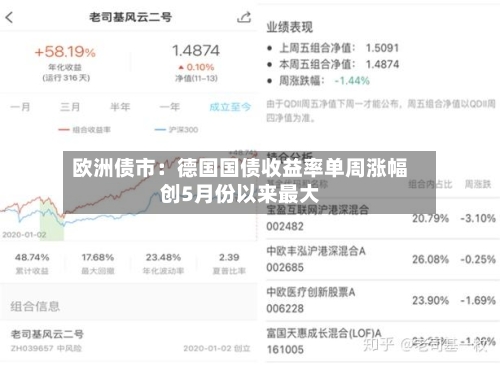Click the 沪深300 legend entry
This screenshot has height=366, width=500.
[x=176, y=130]
